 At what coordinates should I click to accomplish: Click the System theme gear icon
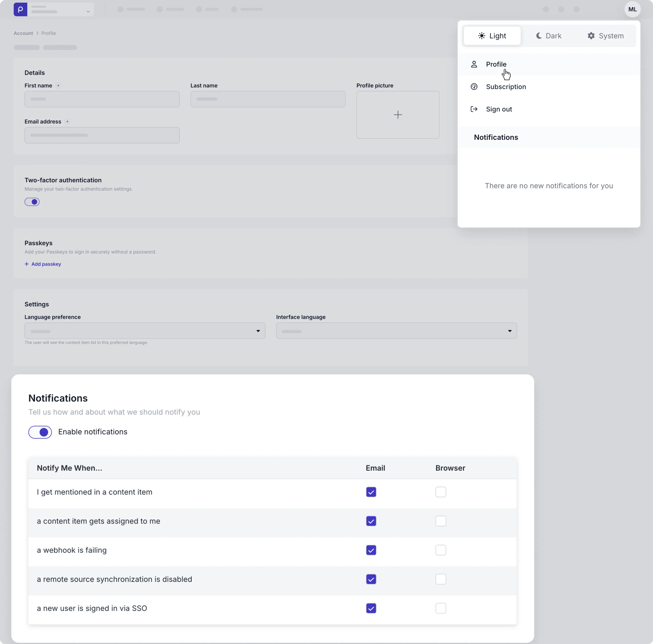coord(591,36)
